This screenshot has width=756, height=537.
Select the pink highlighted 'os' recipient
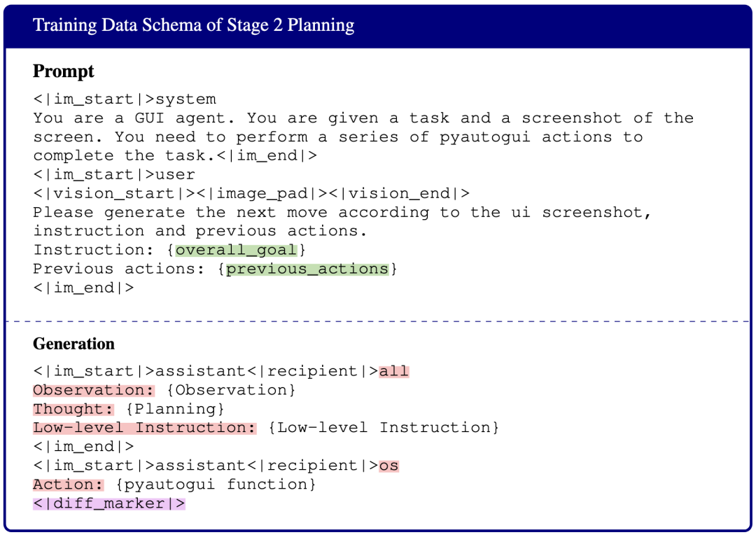388,466
